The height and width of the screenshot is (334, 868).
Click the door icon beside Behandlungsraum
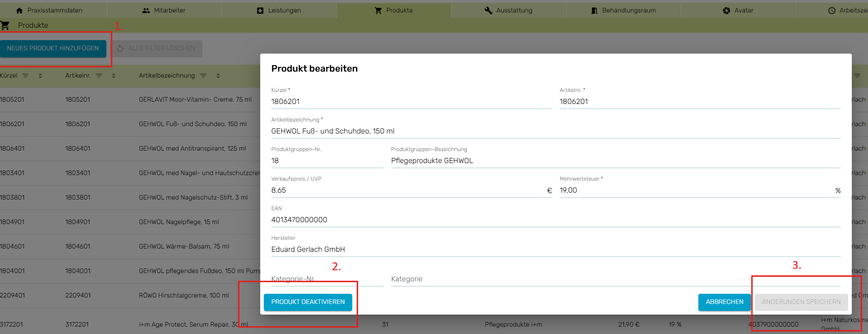pos(594,10)
